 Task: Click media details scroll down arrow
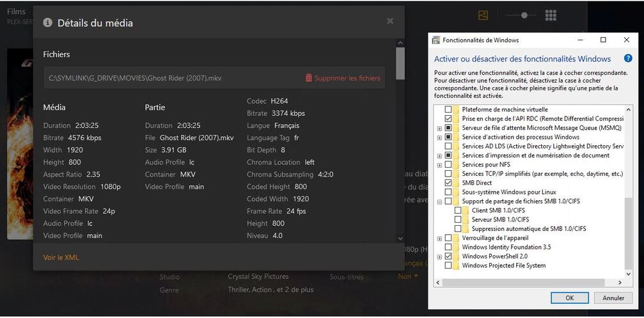(x=400, y=238)
